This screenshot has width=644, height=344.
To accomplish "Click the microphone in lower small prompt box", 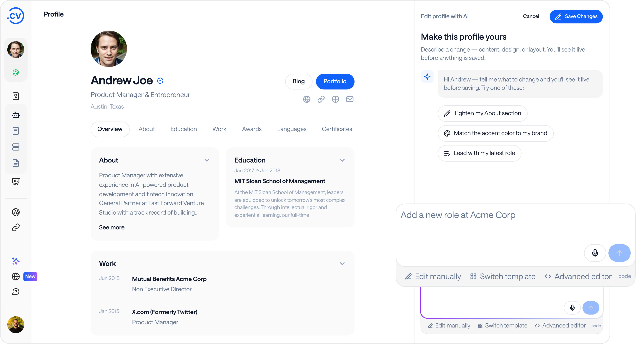I will click(572, 308).
